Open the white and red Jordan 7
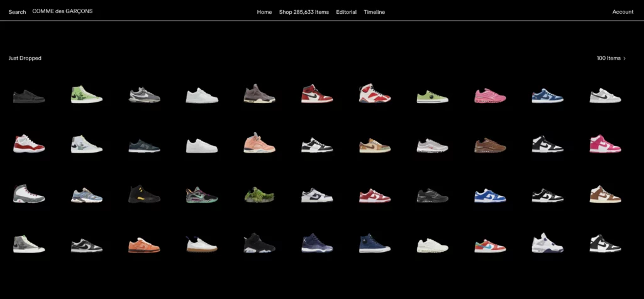This screenshot has height=299, width=644. pyautogui.click(x=375, y=94)
